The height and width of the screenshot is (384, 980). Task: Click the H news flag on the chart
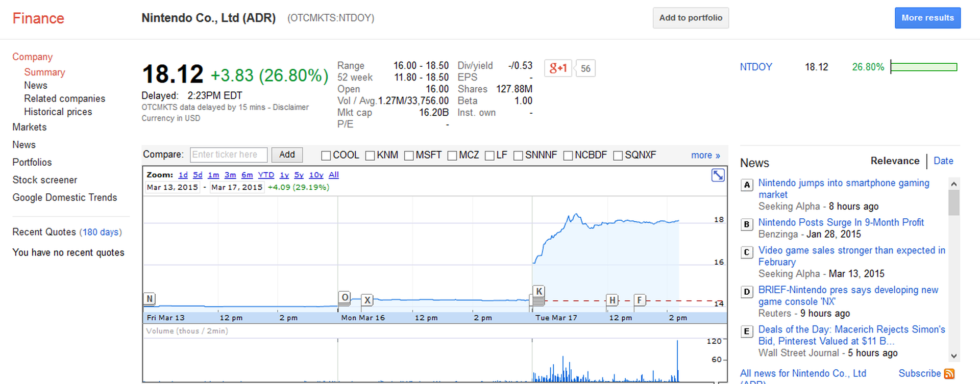612,300
